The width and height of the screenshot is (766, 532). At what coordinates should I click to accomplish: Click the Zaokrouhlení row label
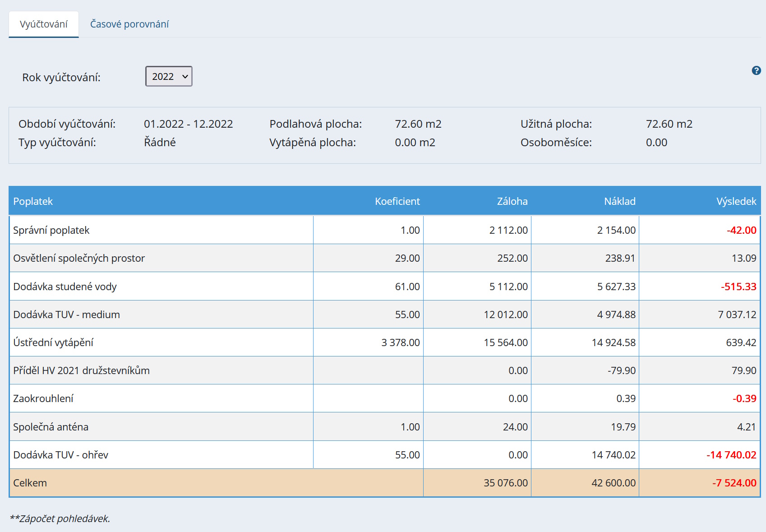point(43,398)
